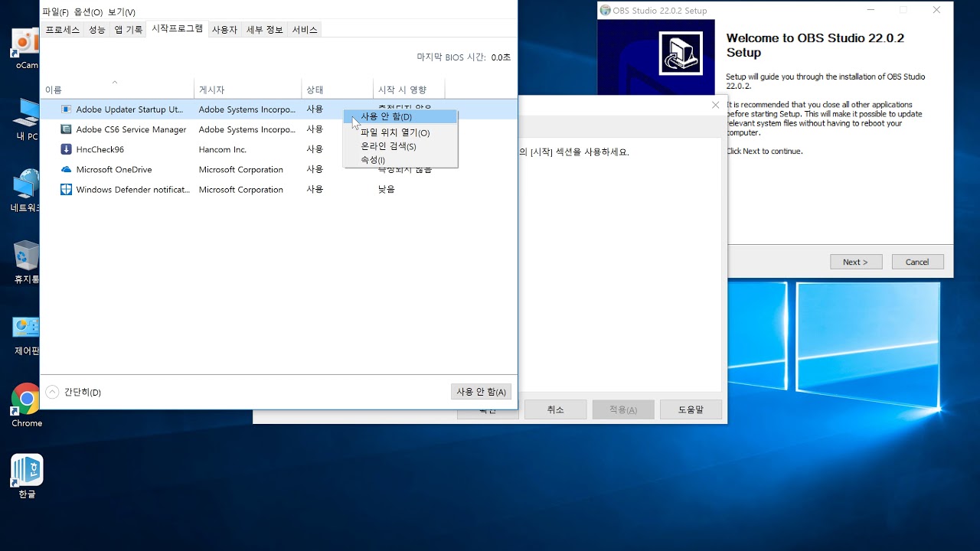Open the oCam desktop shortcut
Screen dimensions: 980x551
pos(26,49)
